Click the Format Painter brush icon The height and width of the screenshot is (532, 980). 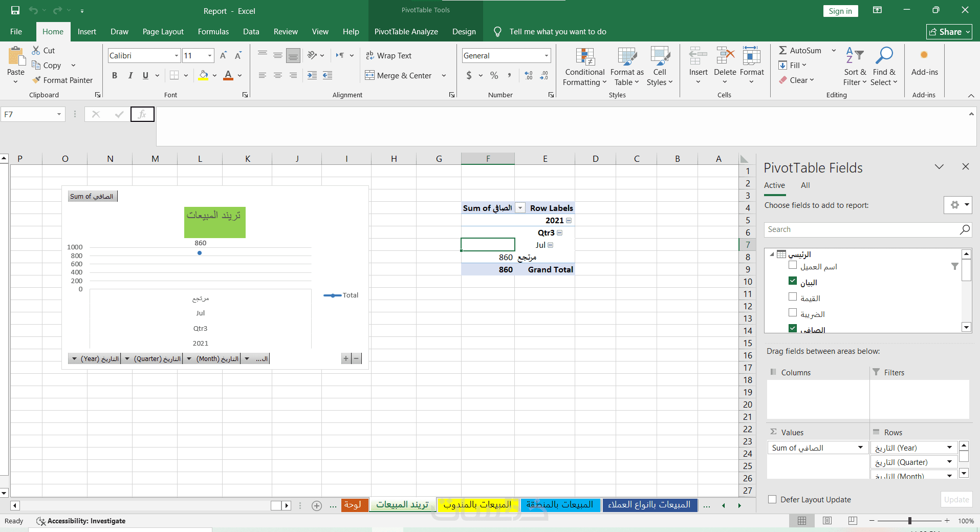pos(36,80)
